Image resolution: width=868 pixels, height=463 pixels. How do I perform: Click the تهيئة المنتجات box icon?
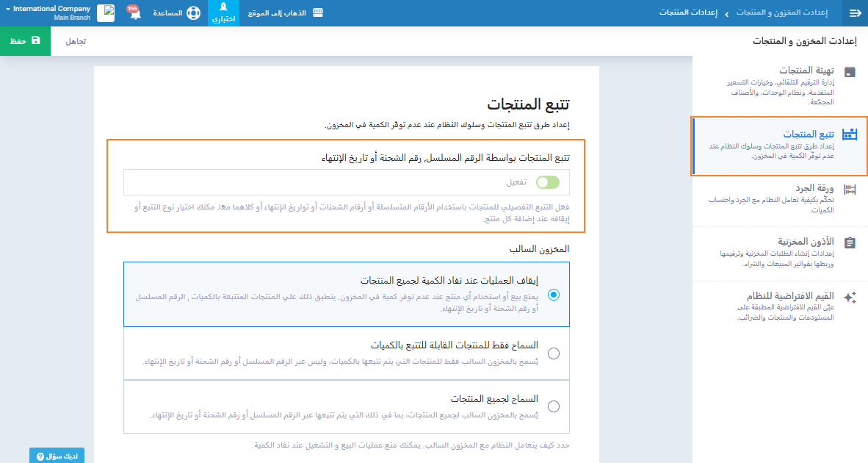point(850,72)
